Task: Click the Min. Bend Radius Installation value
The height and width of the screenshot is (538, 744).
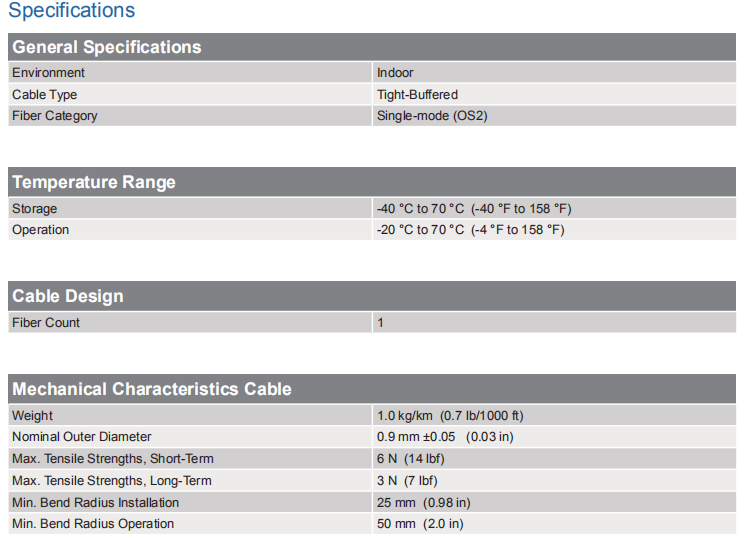Action: coord(423,502)
